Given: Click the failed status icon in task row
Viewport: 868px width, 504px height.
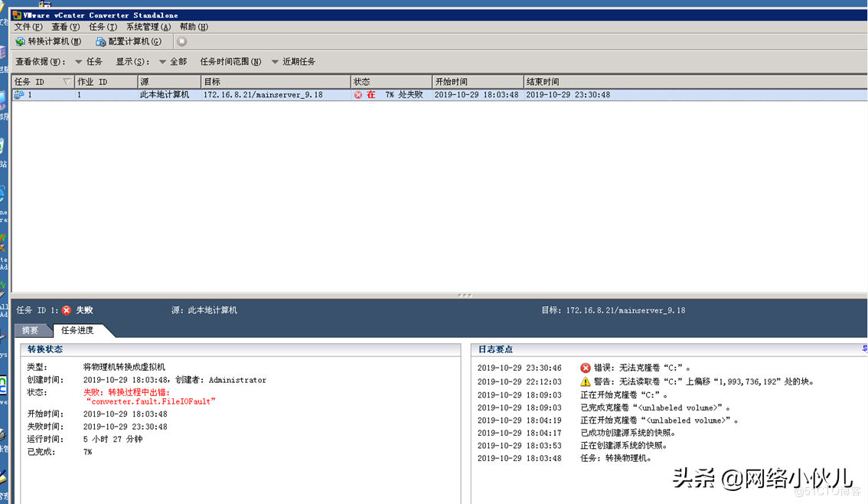Looking at the screenshot, I should pos(358,95).
